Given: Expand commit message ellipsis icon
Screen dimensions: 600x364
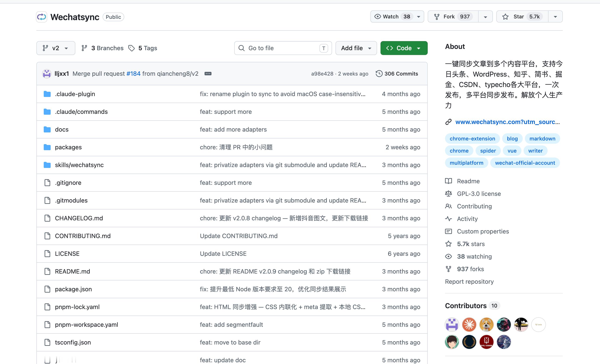Looking at the screenshot, I should [x=208, y=74].
